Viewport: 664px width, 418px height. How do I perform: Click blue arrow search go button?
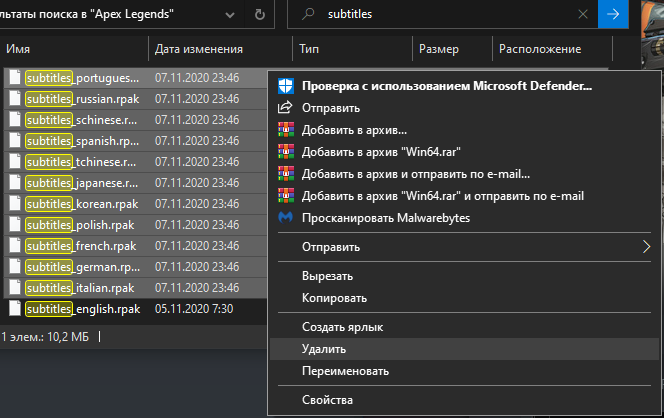[613, 14]
